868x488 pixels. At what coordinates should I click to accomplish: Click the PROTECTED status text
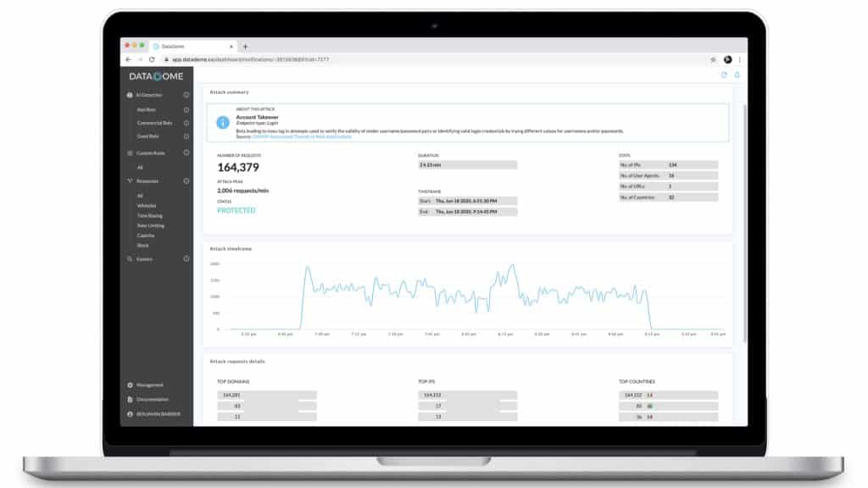[x=236, y=210]
